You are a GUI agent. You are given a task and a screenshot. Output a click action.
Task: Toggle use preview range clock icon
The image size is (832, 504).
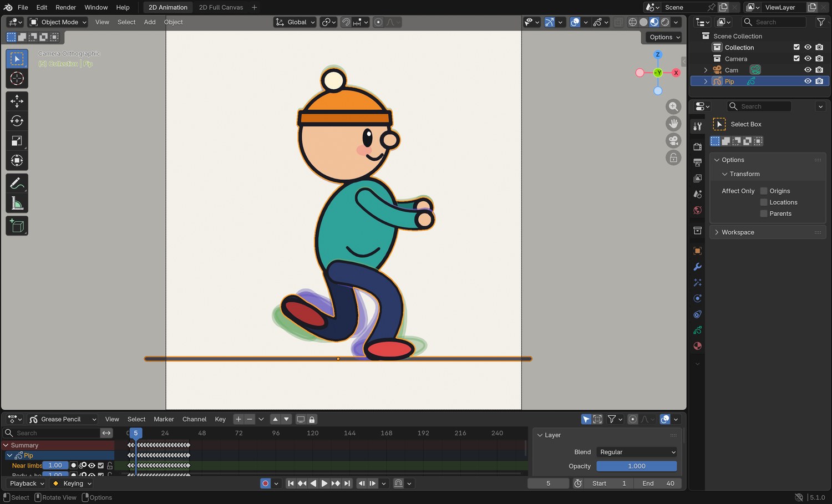[x=578, y=483]
